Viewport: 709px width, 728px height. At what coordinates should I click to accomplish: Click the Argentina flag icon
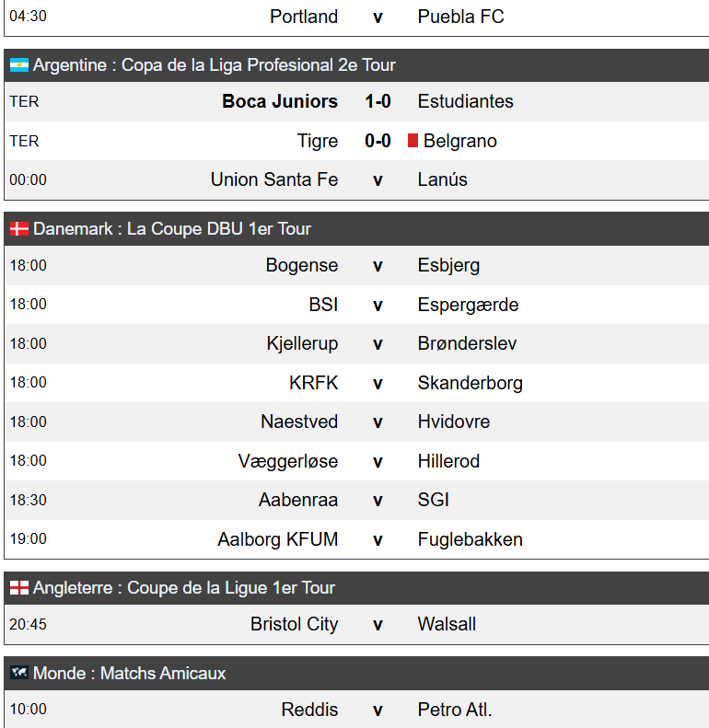pyautogui.click(x=19, y=65)
